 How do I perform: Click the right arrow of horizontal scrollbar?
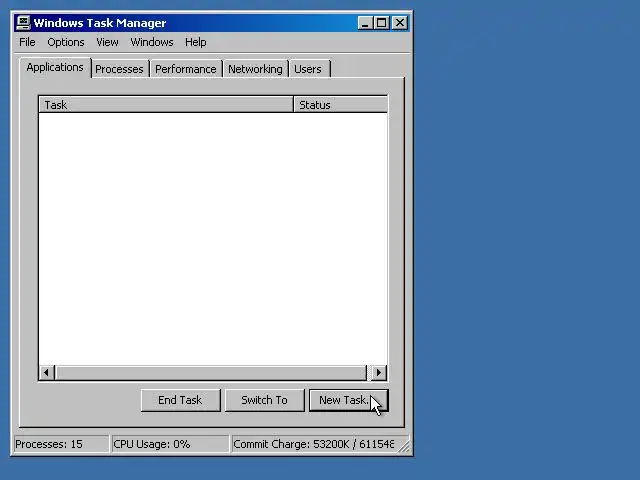379,372
